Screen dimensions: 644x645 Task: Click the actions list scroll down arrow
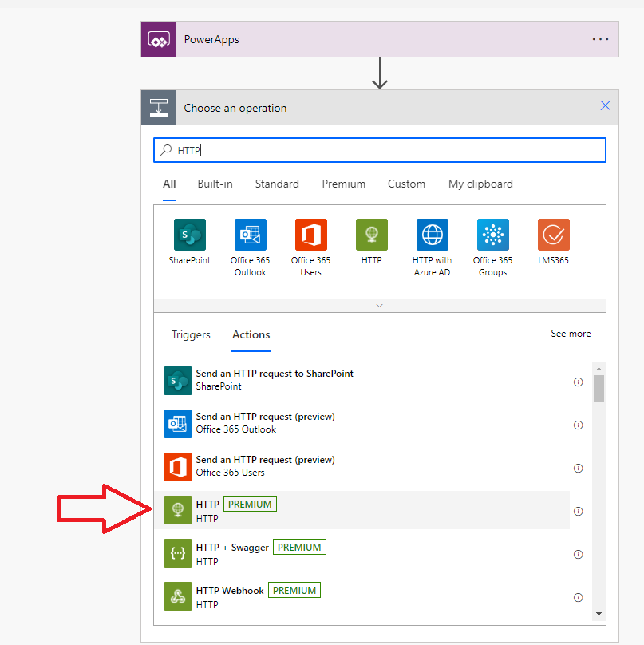click(599, 614)
